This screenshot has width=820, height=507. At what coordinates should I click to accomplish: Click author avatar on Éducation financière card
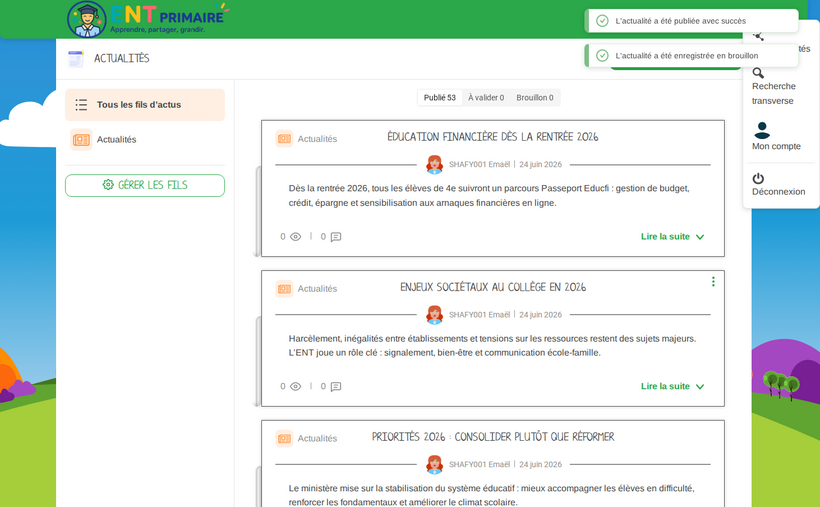434,164
